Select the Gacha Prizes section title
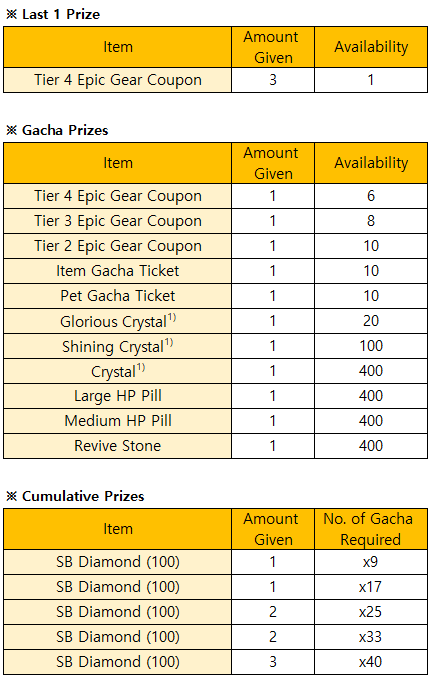This screenshot has height=682, width=435. tap(57, 130)
